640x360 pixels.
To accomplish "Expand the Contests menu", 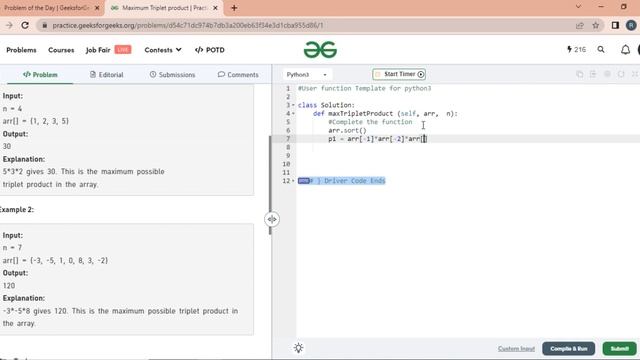I will pyautogui.click(x=163, y=50).
